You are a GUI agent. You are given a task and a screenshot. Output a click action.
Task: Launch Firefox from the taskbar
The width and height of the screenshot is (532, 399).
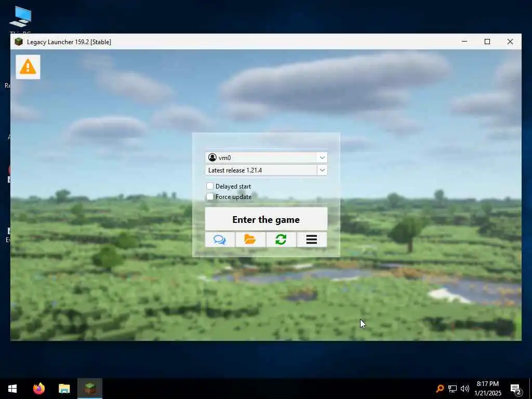tap(39, 389)
